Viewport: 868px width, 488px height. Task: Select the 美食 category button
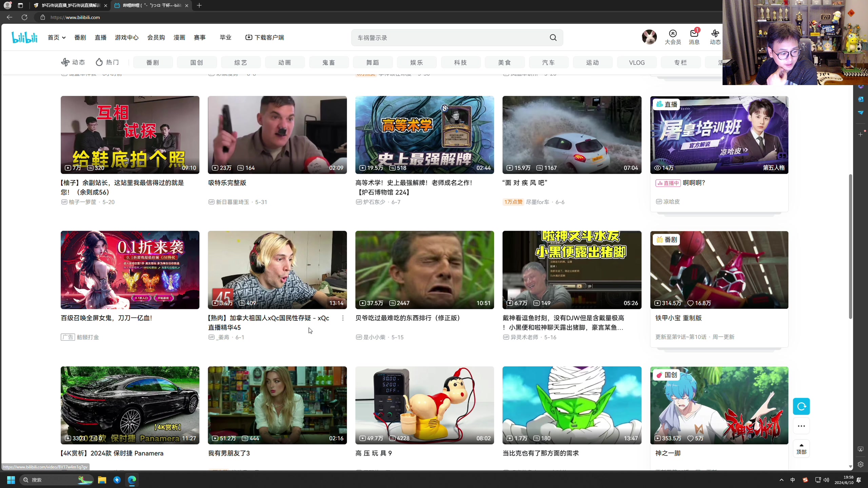click(505, 62)
